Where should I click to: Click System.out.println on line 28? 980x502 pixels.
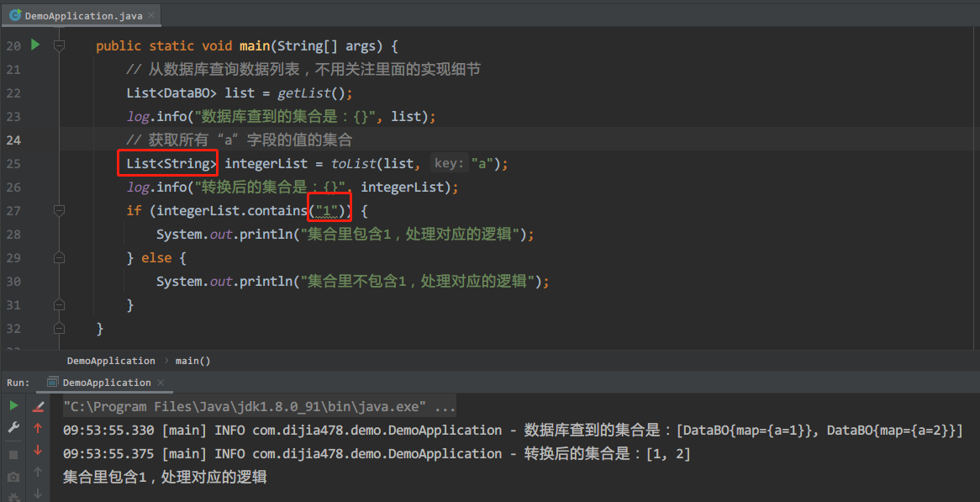(x=224, y=235)
